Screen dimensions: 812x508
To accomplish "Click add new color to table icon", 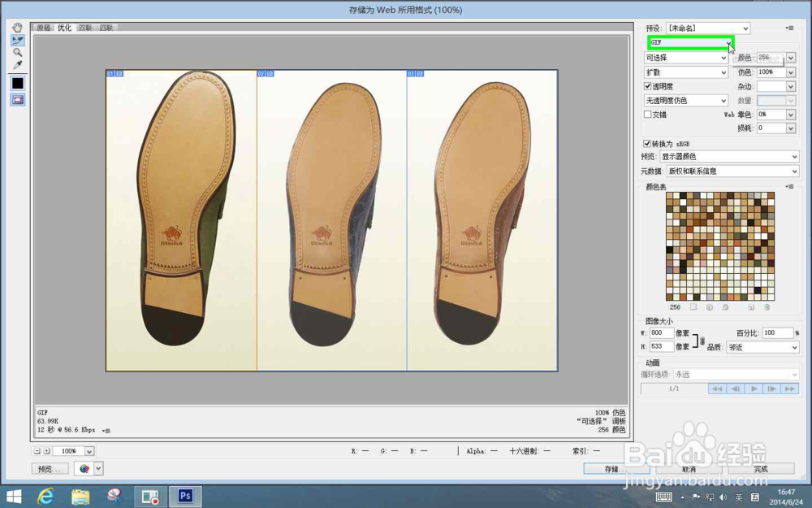I will (751, 307).
